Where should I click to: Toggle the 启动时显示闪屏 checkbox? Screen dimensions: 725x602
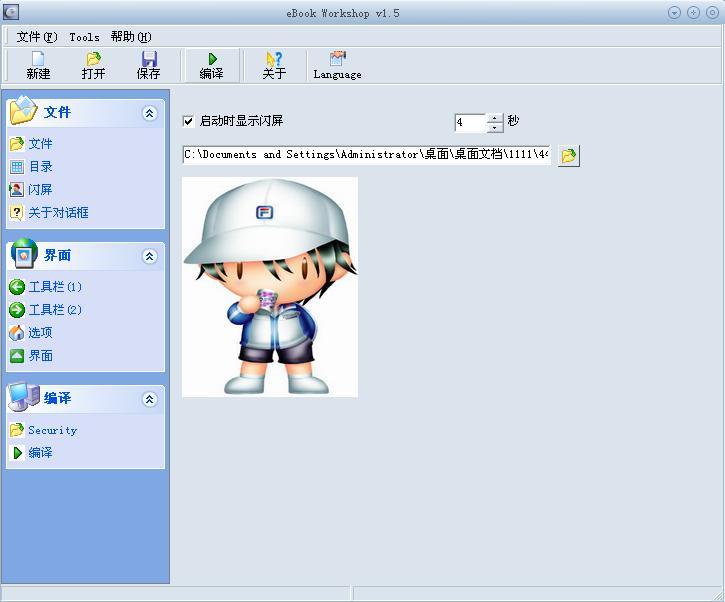(x=188, y=122)
